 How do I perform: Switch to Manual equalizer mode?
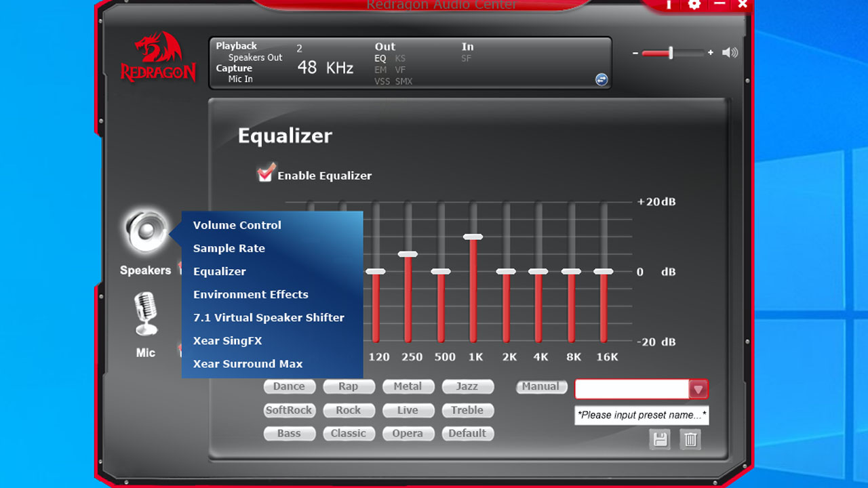(x=540, y=386)
